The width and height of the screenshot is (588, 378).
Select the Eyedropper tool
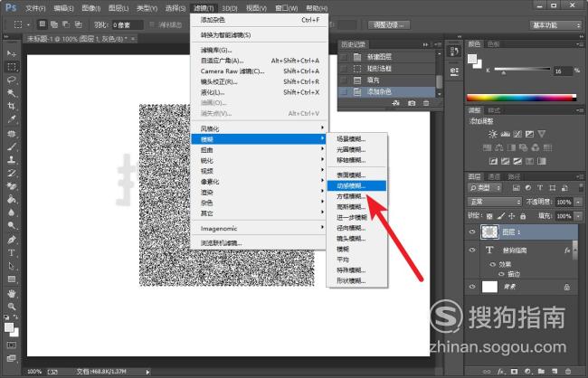tap(12, 119)
